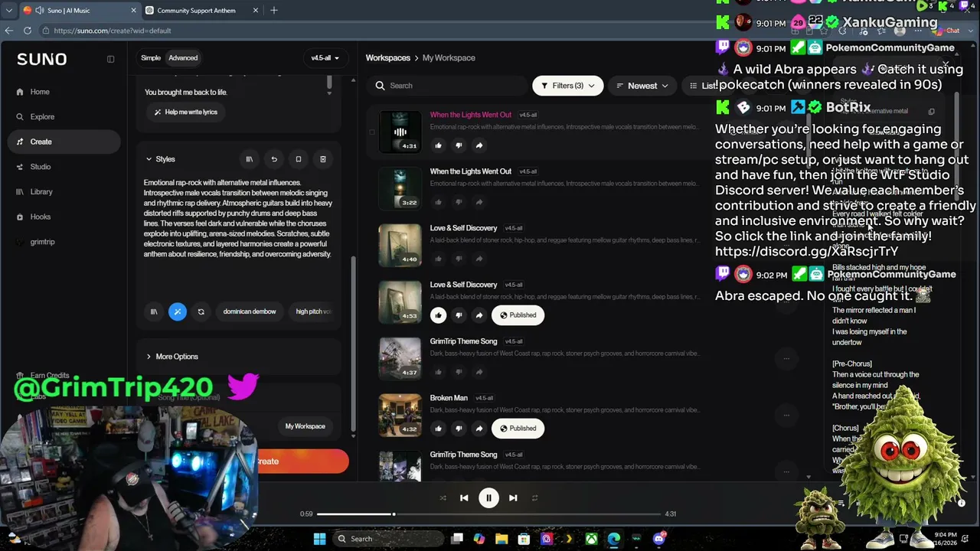Like the playing When the Lights Went Out (4:31)
This screenshot has width=980, height=551.
(438, 145)
